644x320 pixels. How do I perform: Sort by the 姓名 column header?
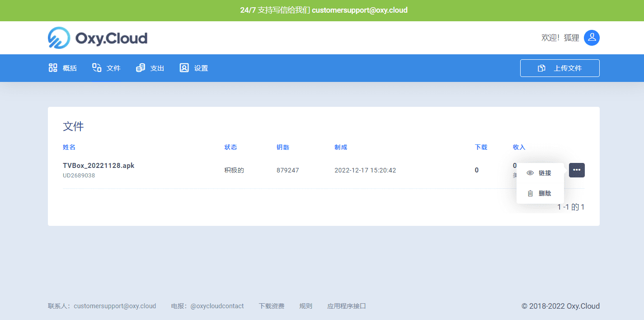click(69, 147)
